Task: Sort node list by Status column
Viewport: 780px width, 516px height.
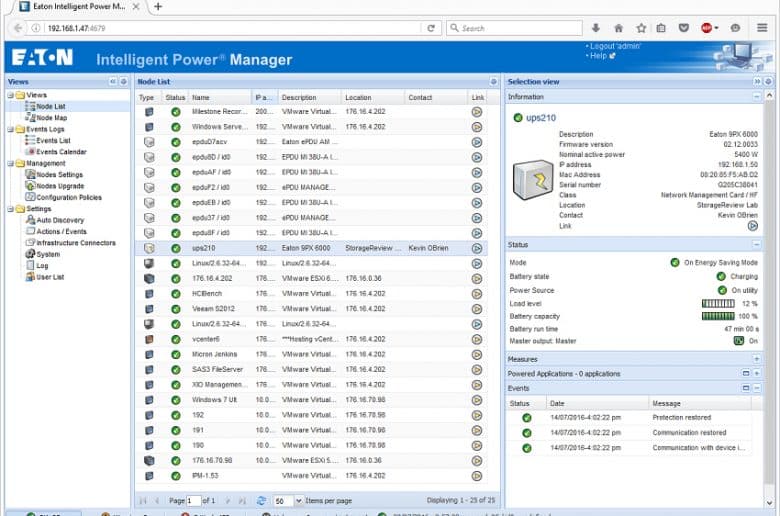Action: point(175,98)
